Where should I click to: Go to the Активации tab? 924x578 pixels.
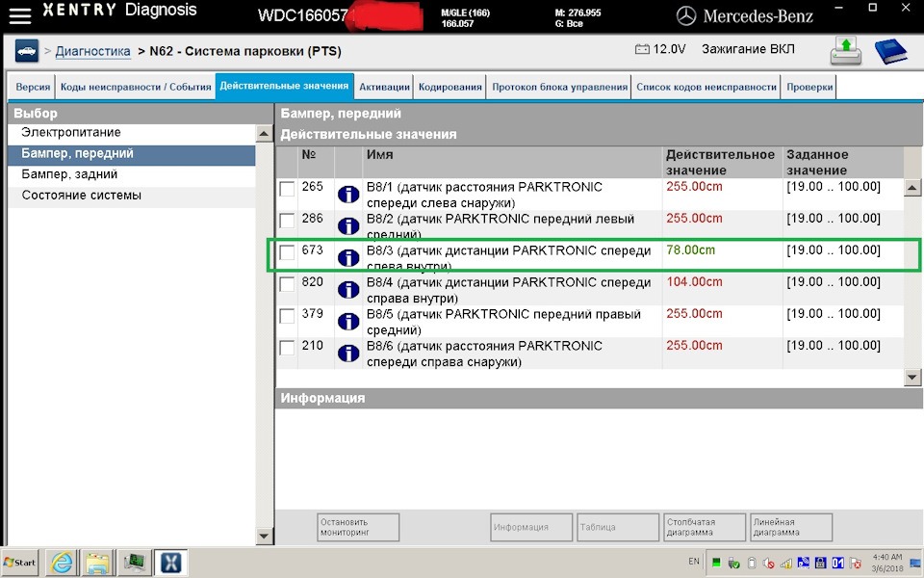tap(384, 87)
